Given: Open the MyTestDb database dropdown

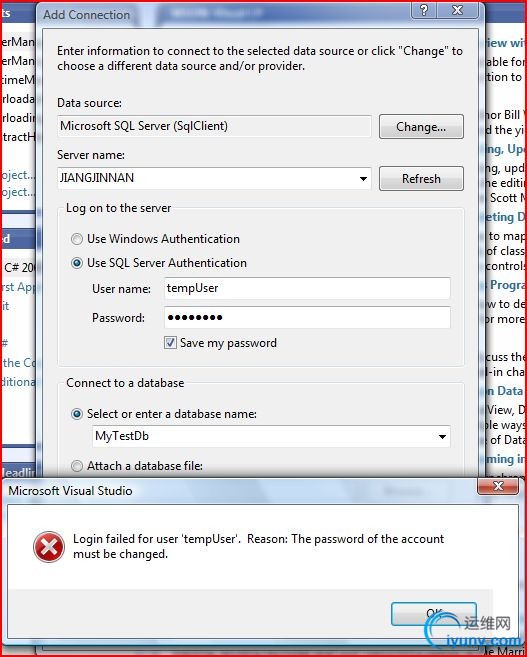Looking at the screenshot, I should [442, 437].
